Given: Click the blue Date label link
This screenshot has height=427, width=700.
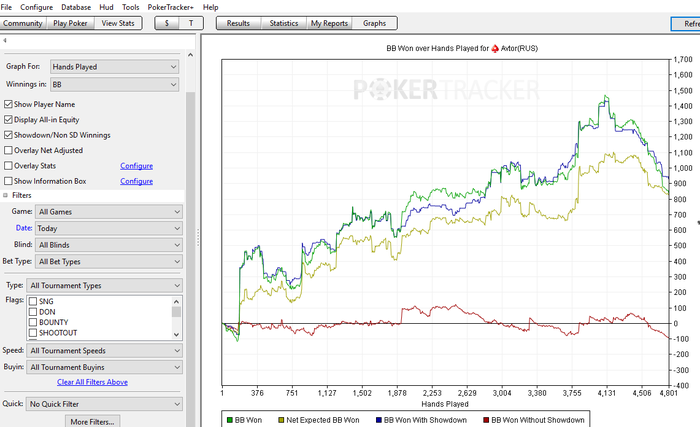Looking at the screenshot, I should coord(24,228).
